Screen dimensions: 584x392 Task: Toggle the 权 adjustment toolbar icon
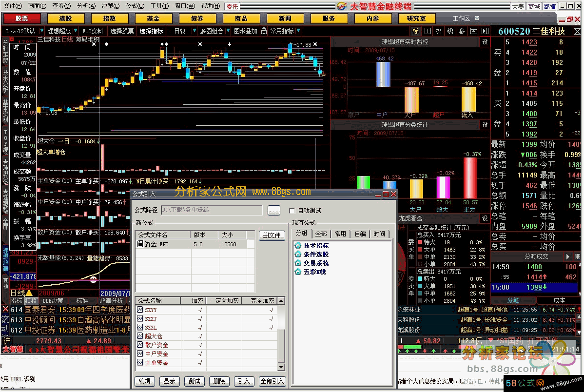click(439, 31)
